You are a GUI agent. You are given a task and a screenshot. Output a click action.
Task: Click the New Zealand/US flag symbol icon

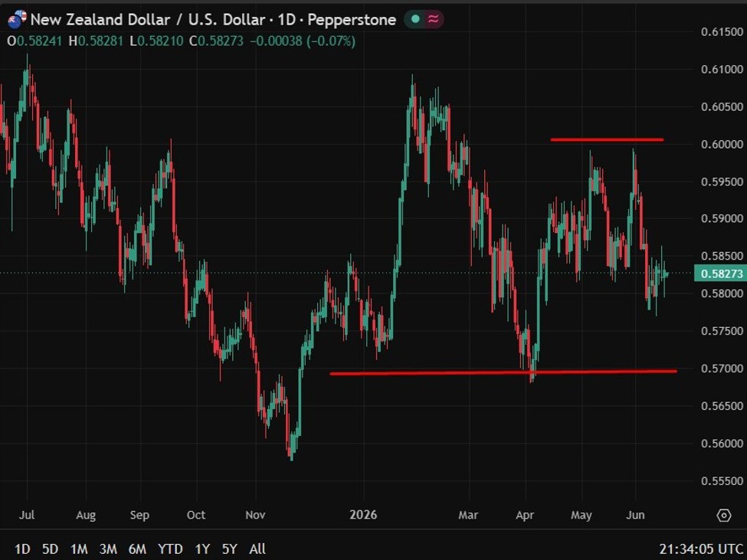tap(17, 19)
